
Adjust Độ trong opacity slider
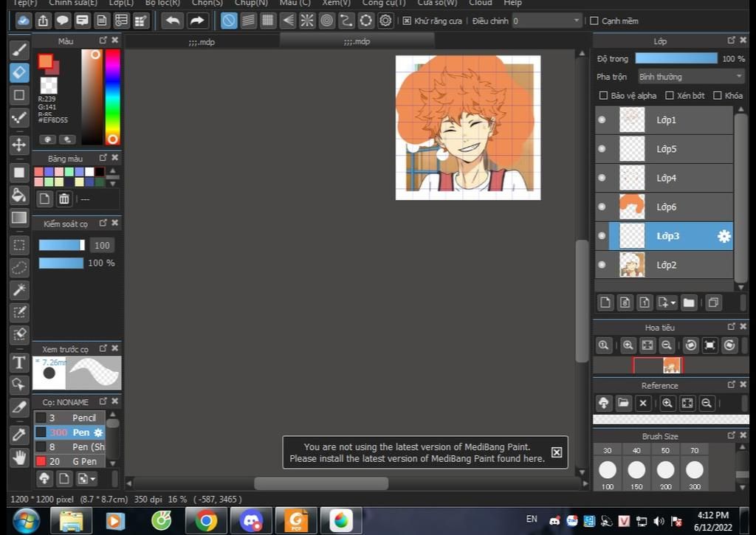[x=676, y=58]
